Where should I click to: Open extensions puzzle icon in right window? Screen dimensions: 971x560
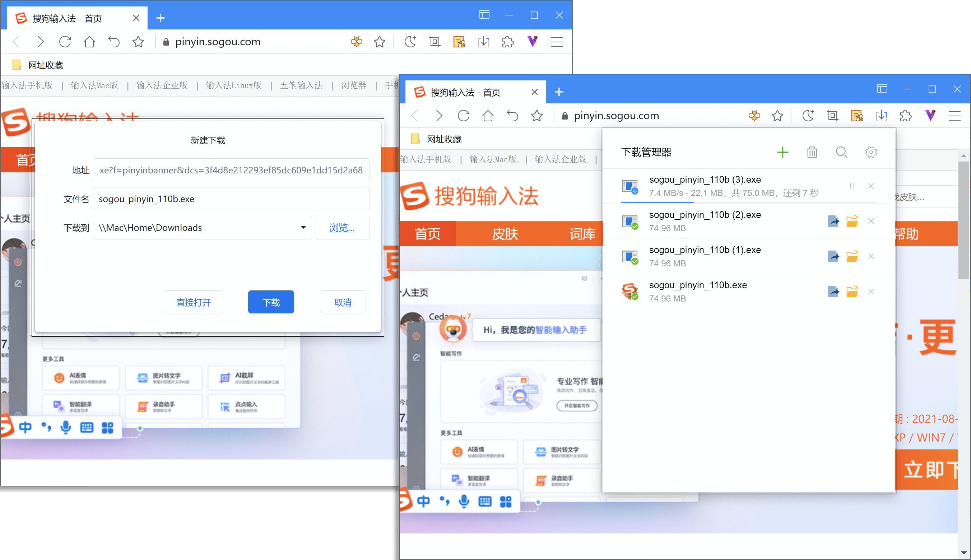point(906,115)
